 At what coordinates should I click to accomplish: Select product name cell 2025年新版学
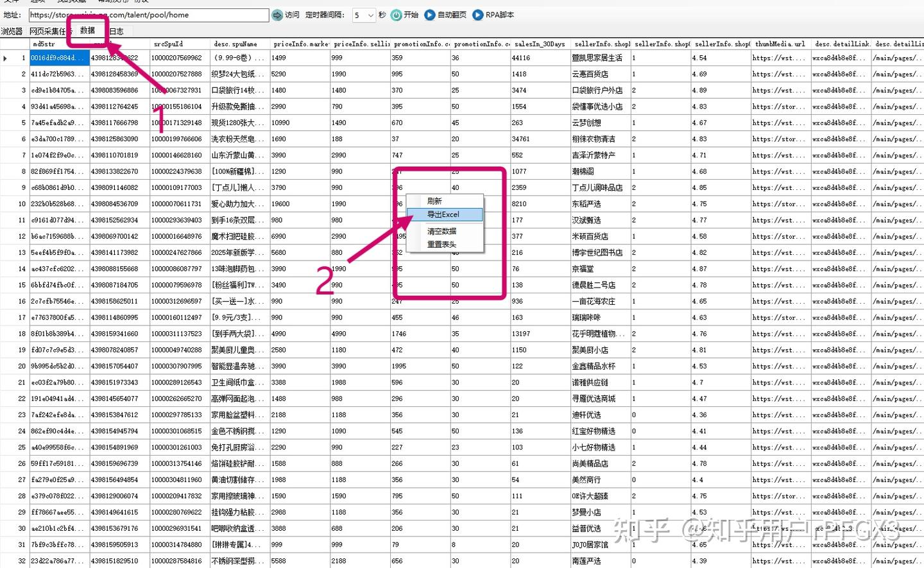click(240, 253)
